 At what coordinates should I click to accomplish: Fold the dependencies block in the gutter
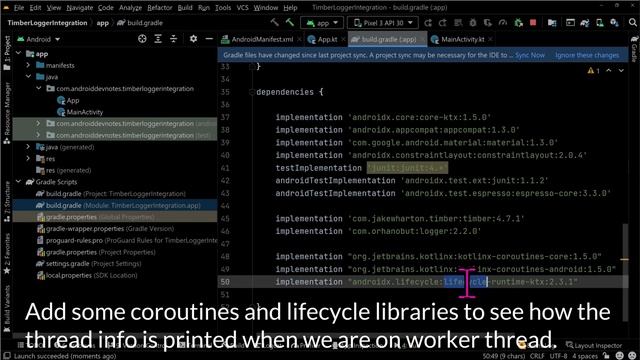tap(252, 92)
